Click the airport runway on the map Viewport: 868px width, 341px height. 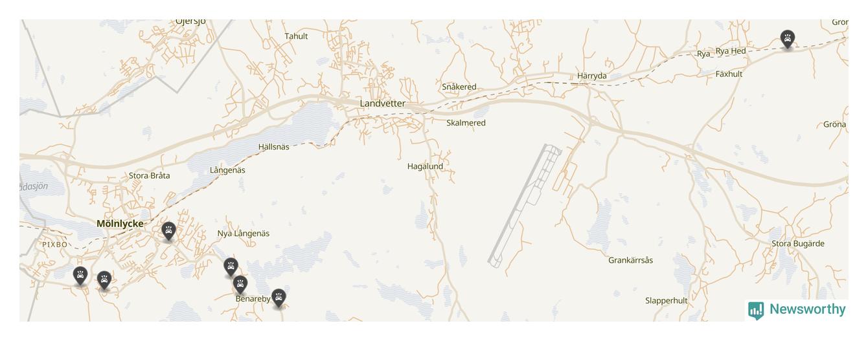(x=524, y=206)
